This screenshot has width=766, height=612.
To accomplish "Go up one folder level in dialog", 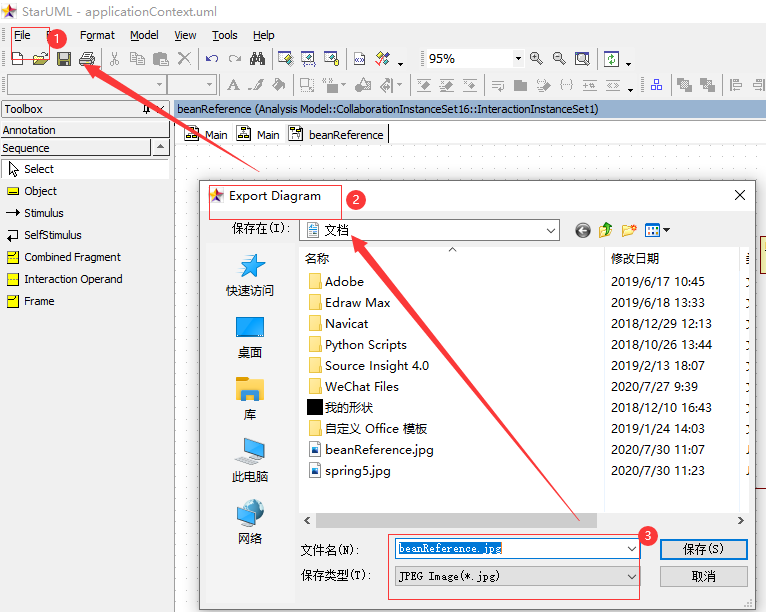I will (x=606, y=230).
